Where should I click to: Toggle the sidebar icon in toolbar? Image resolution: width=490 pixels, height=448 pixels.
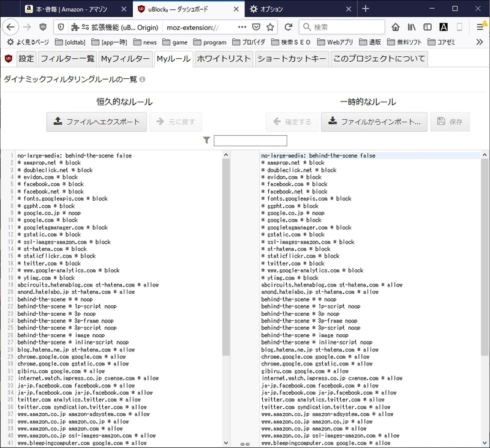point(428,27)
